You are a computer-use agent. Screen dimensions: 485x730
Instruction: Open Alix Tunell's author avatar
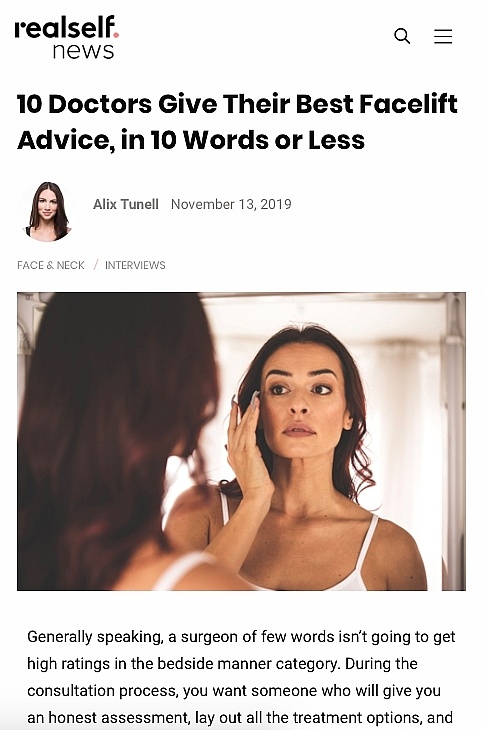(47, 211)
